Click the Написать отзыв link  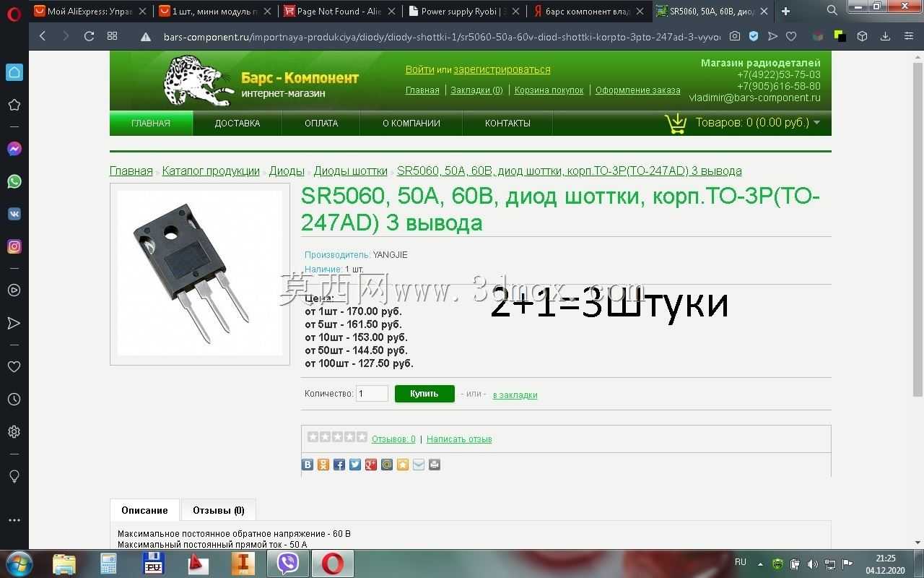click(x=459, y=439)
